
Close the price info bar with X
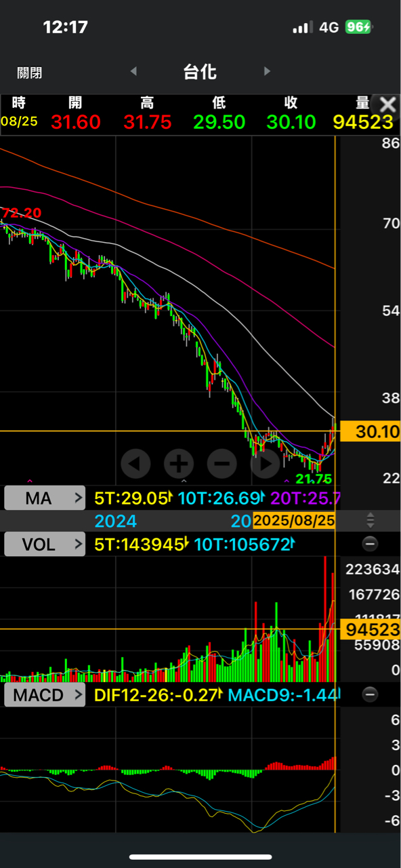387,104
